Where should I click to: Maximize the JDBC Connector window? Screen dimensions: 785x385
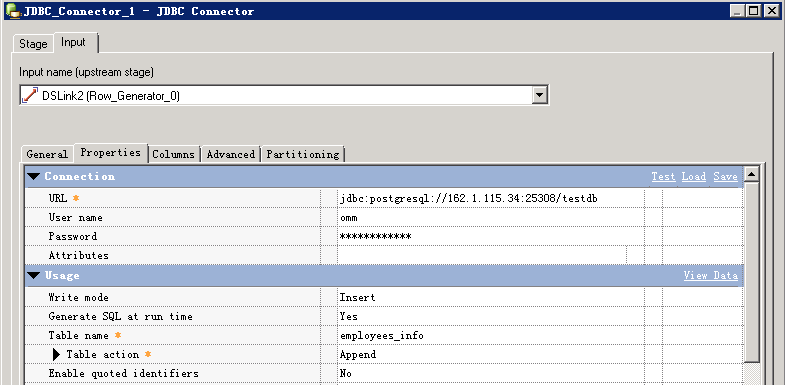pos(753,11)
